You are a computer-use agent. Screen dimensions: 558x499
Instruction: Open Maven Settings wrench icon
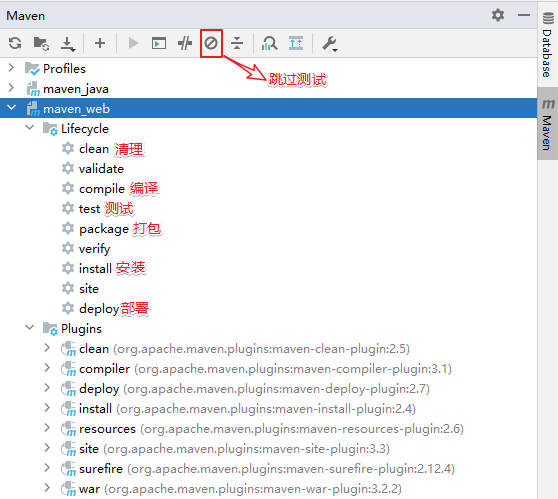click(x=330, y=44)
